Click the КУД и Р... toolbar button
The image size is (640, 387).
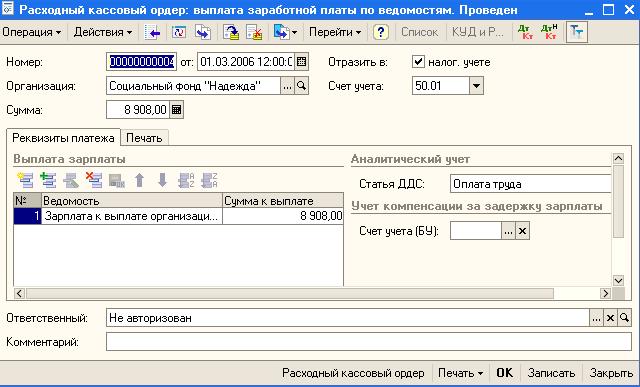[478, 32]
